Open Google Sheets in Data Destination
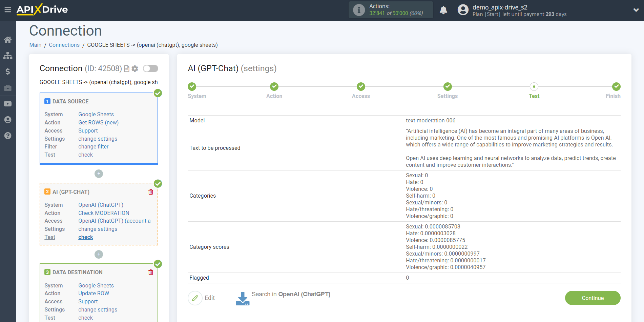 click(96, 285)
